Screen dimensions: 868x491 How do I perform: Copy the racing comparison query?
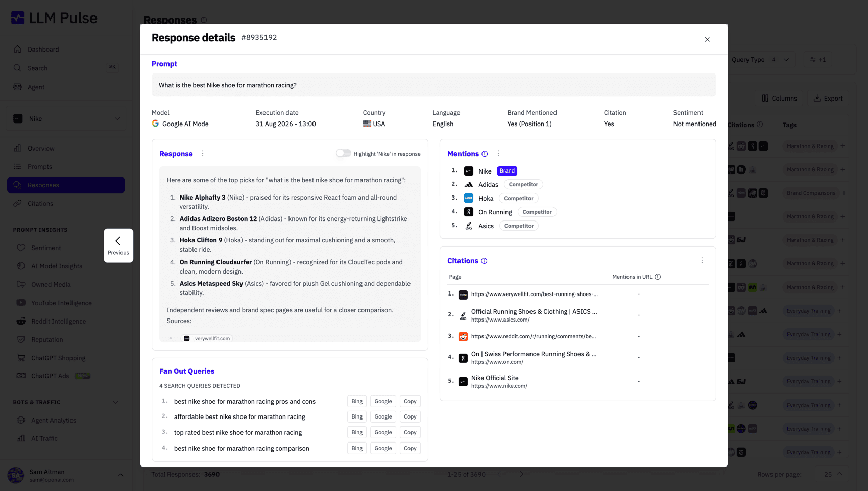[x=410, y=448]
